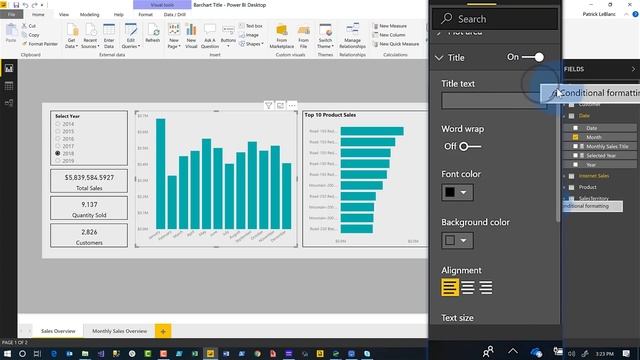This screenshot has width=640, height=360.
Task: Open Edit Queries from the ribbon
Action: pos(131,36)
